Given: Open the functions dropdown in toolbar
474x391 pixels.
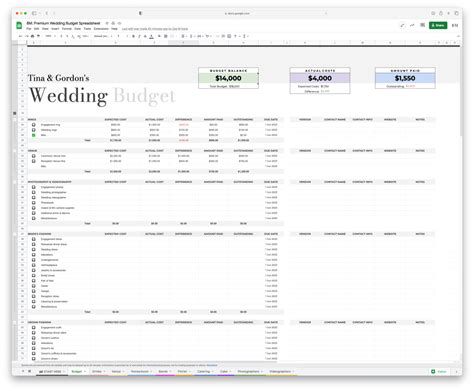Looking at the screenshot, I should tap(245, 36).
